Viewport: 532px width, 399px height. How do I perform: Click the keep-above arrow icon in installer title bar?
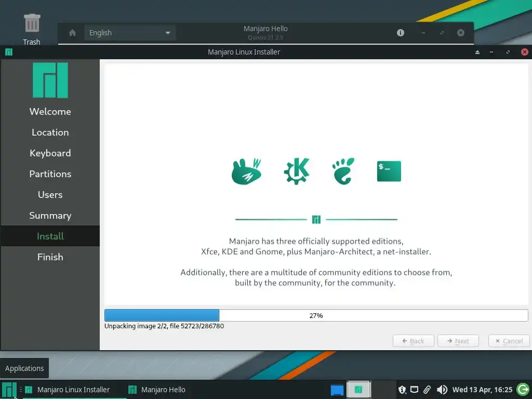pos(477,52)
